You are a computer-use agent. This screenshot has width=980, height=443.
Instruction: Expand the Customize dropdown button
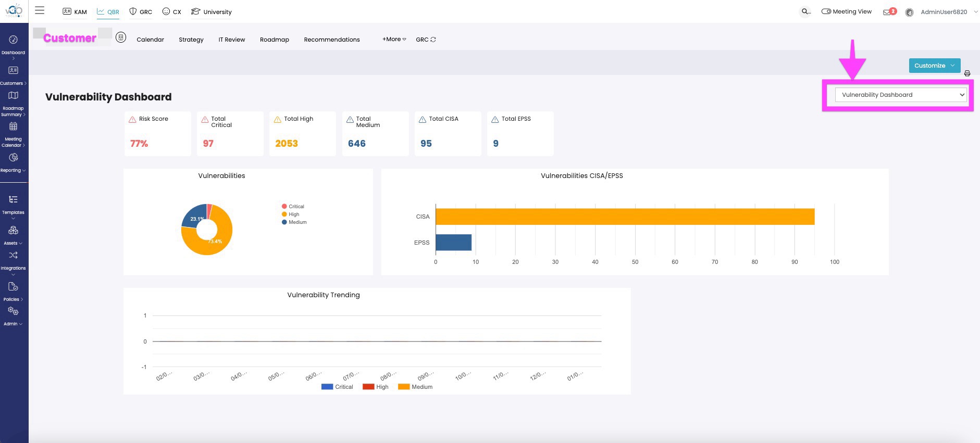coord(935,66)
